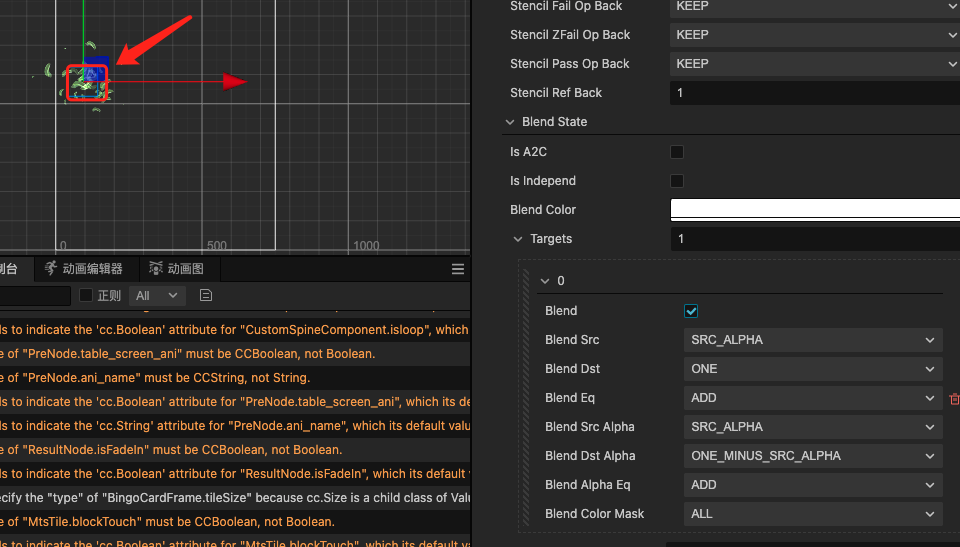Click the Targets count input field
The width and height of the screenshot is (960, 547).
point(814,239)
